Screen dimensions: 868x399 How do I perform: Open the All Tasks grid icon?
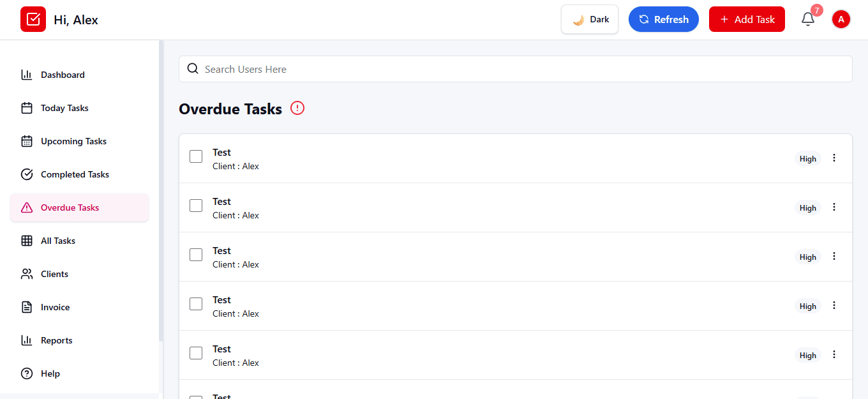[26, 241]
